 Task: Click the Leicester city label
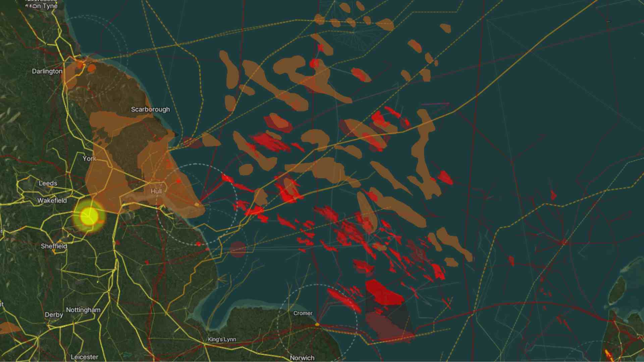pyautogui.click(x=85, y=357)
